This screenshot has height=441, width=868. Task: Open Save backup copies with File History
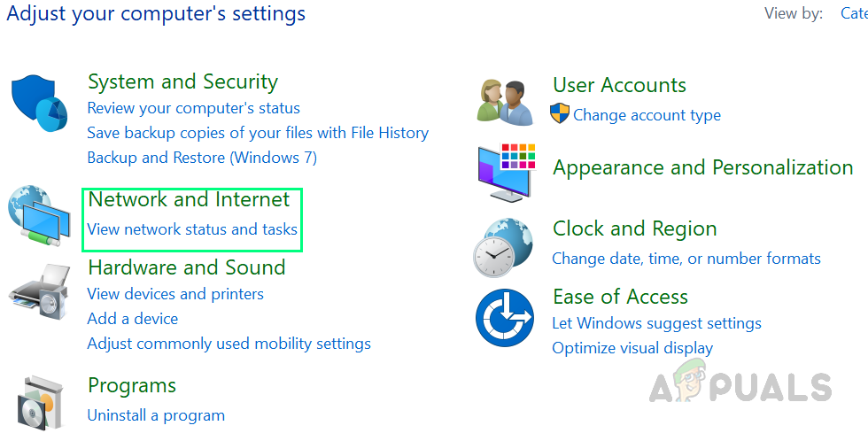pos(257,133)
